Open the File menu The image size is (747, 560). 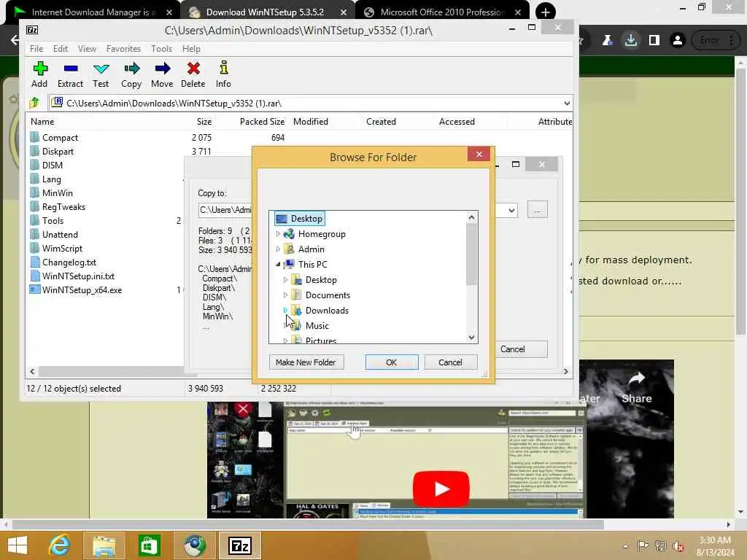[36, 49]
